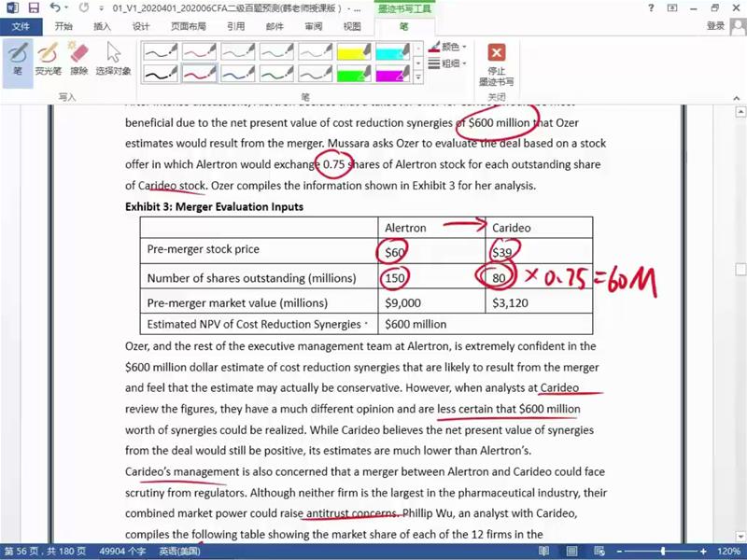
Task: Collapse the ribbon with the chevron
Action: [x=737, y=98]
